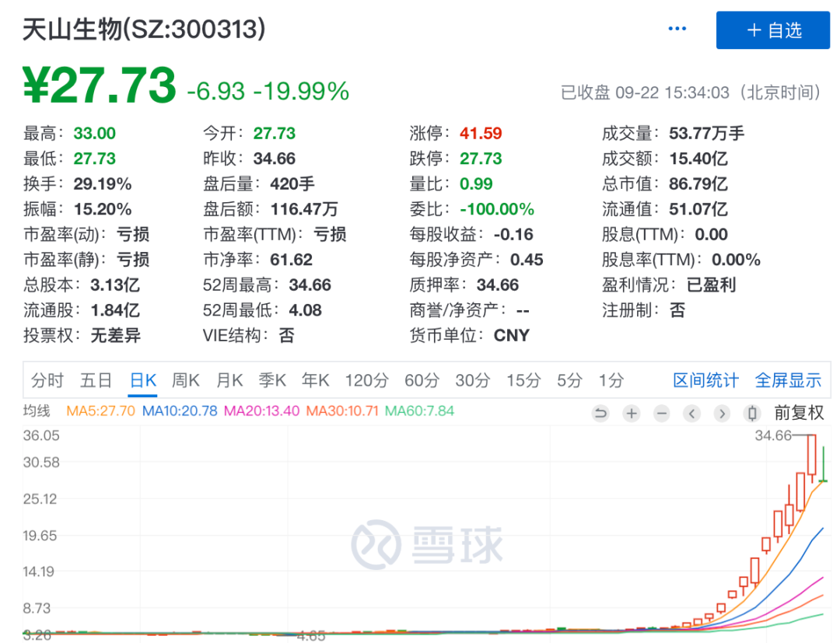Click the 每股净资产 value 0.45
The height and width of the screenshot is (643, 840).
tap(527, 260)
